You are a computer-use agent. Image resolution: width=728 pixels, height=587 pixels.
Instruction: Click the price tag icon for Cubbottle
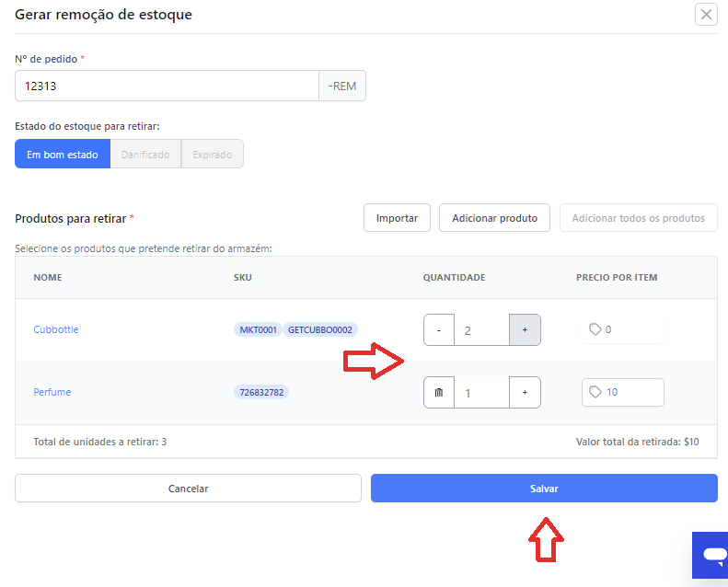point(595,329)
